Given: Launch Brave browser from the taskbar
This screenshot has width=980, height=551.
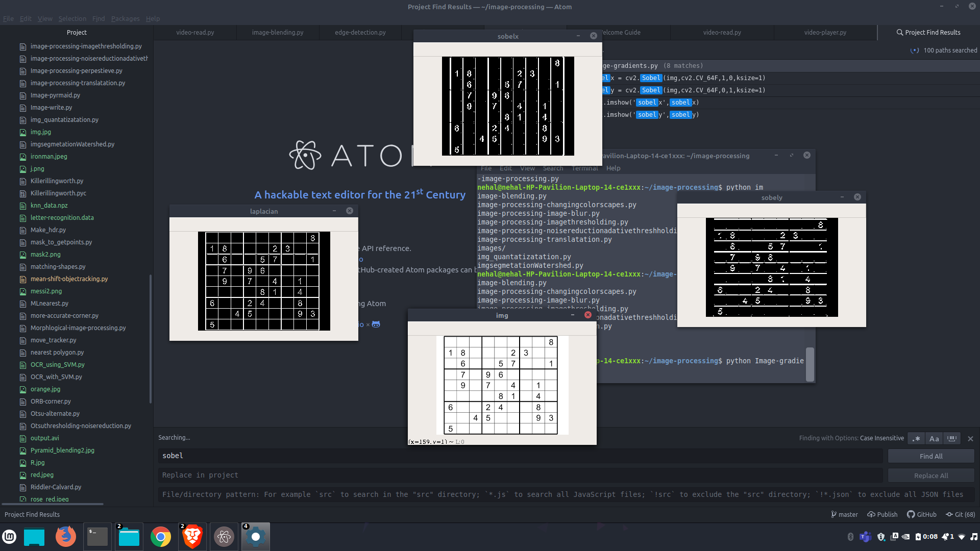Looking at the screenshot, I should click(x=192, y=537).
